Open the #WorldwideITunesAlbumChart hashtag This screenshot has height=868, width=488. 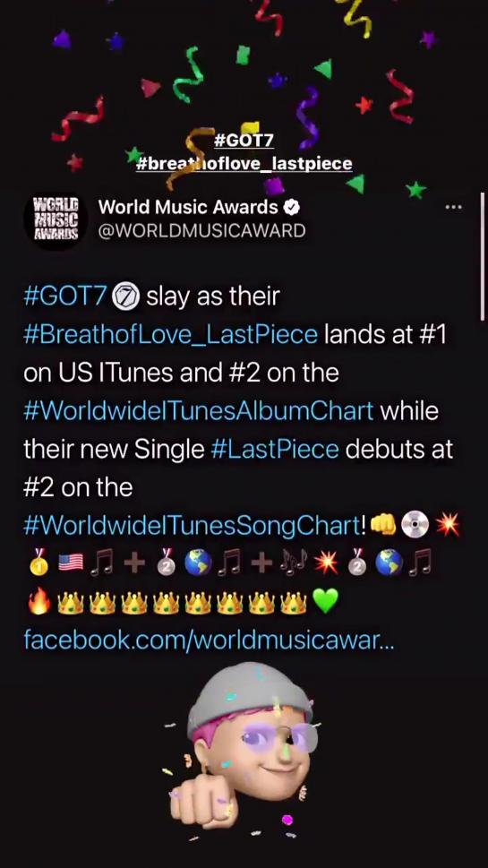(199, 411)
